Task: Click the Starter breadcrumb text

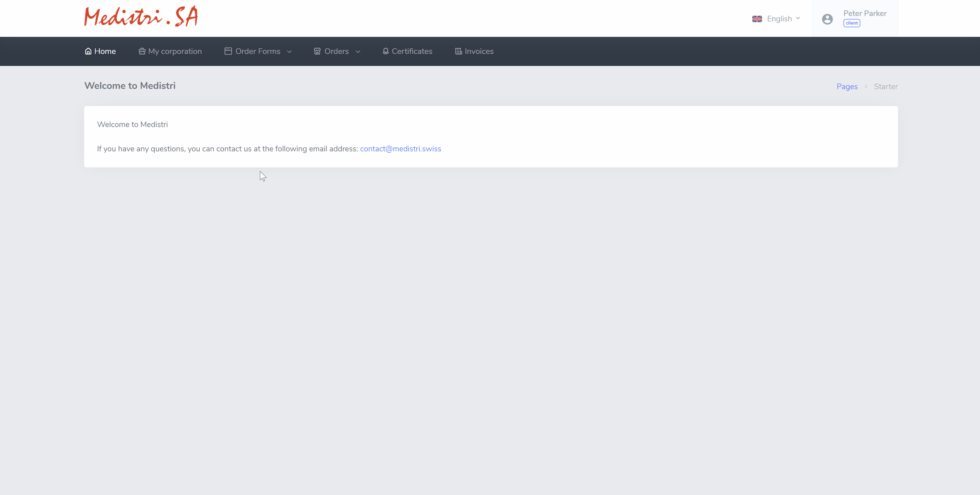Action: pyautogui.click(x=886, y=87)
